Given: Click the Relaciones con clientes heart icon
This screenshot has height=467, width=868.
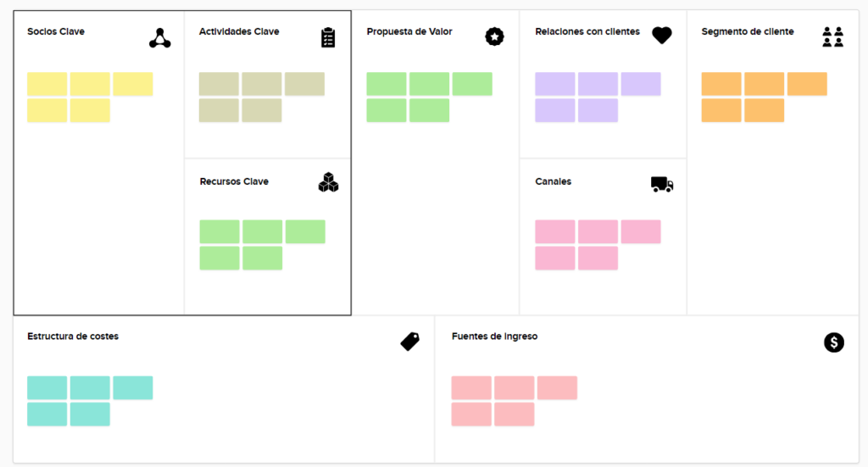Looking at the screenshot, I should [662, 36].
